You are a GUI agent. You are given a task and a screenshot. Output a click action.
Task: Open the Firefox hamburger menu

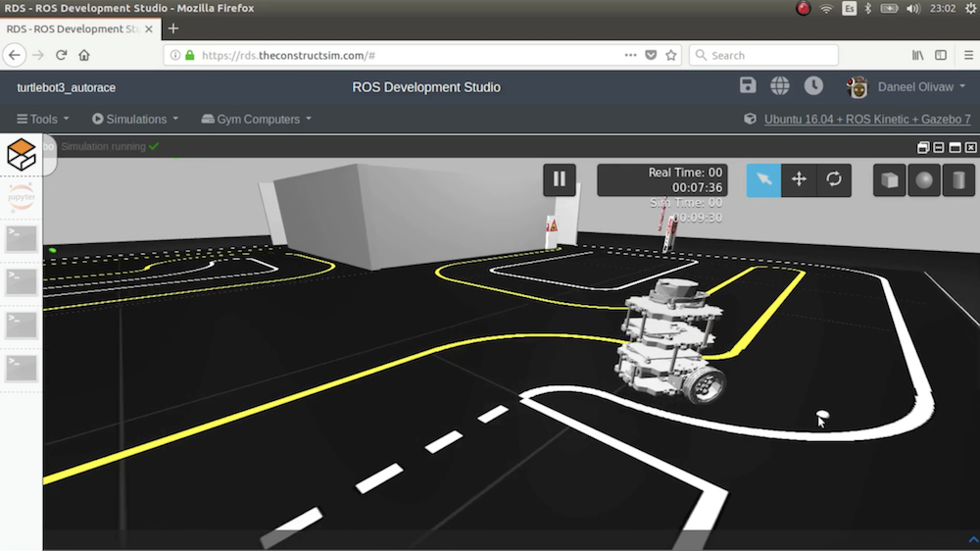[968, 55]
